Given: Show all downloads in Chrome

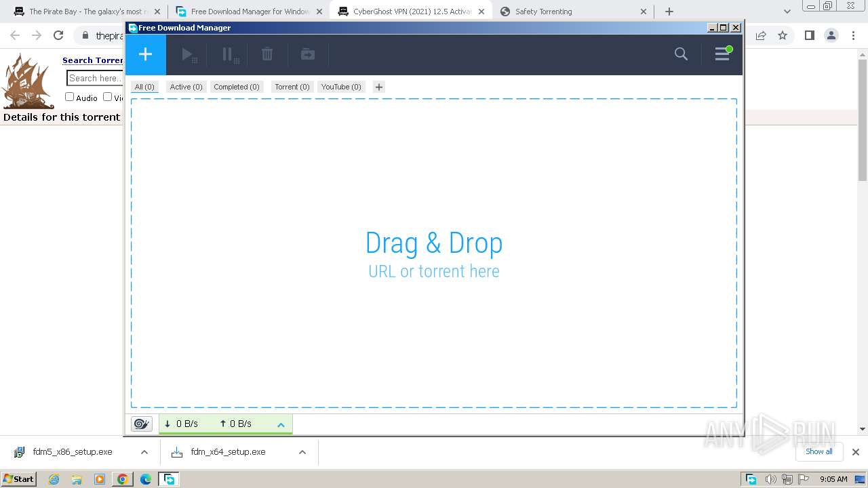Looking at the screenshot, I should tap(819, 451).
